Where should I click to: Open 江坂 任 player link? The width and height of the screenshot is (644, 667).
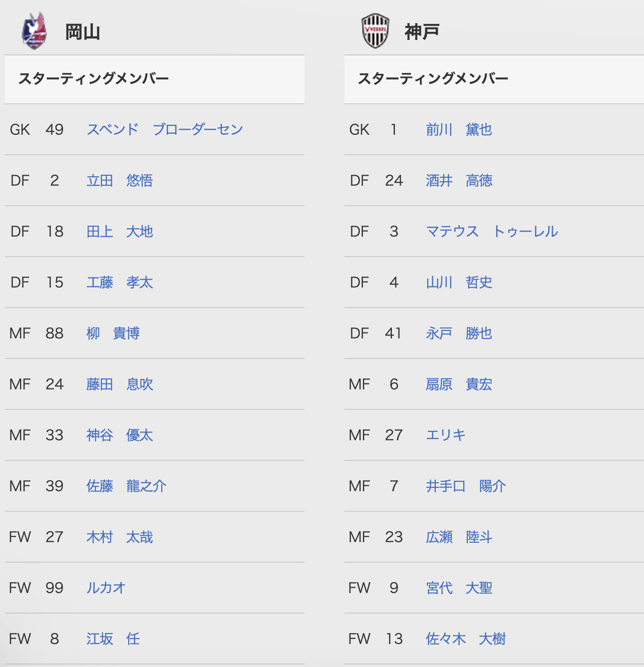click(x=113, y=639)
